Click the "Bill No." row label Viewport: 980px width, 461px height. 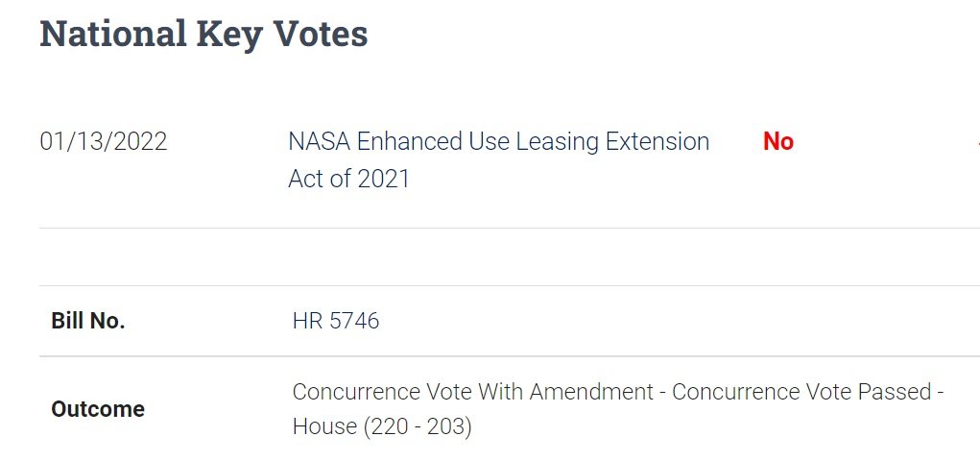pos(88,322)
